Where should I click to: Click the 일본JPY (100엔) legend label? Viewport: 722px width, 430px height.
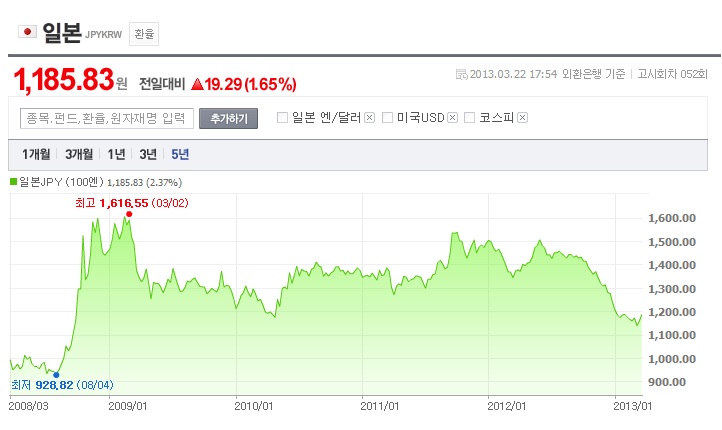click(x=61, y=182)
